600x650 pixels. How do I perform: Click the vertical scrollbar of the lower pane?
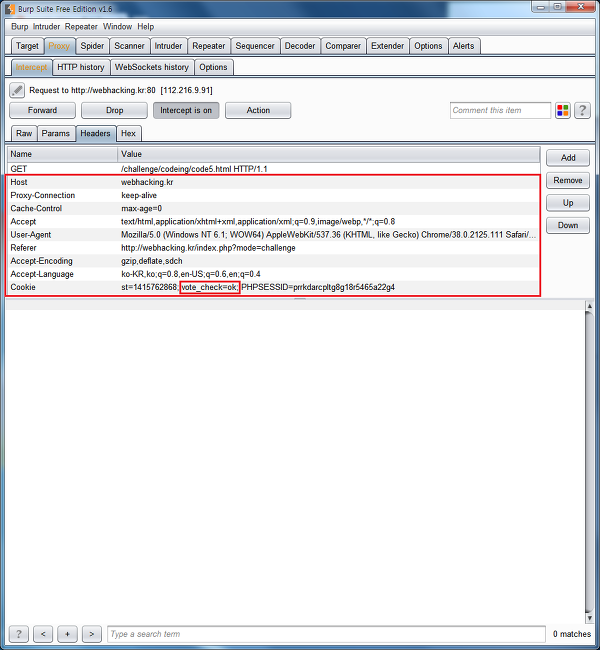pyautogui.click(x=590, y=462)
